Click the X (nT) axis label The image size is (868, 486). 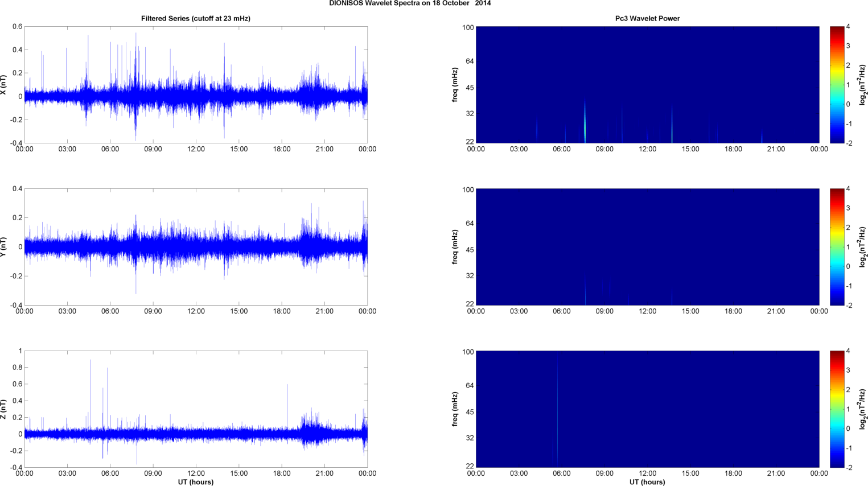click(4, 85)
